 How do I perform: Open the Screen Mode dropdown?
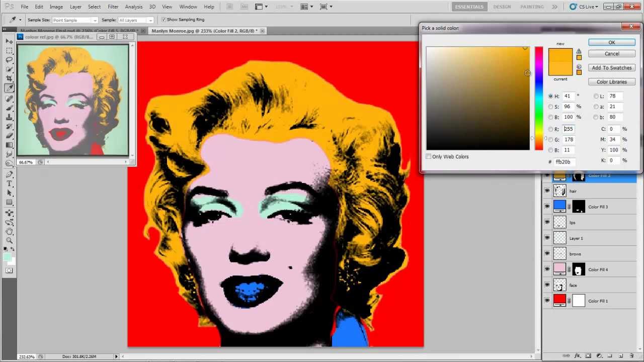pos(326,7)
